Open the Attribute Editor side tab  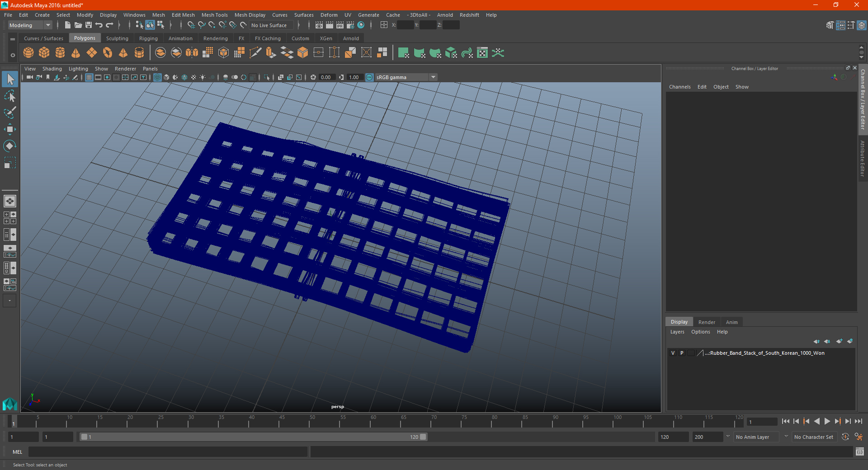[x=863, y=158]
